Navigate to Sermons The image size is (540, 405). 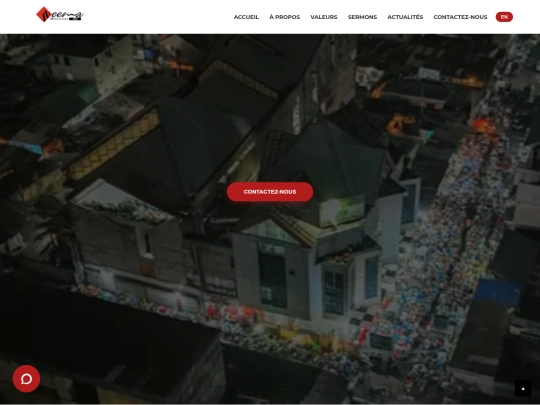[x=362, y=17]
